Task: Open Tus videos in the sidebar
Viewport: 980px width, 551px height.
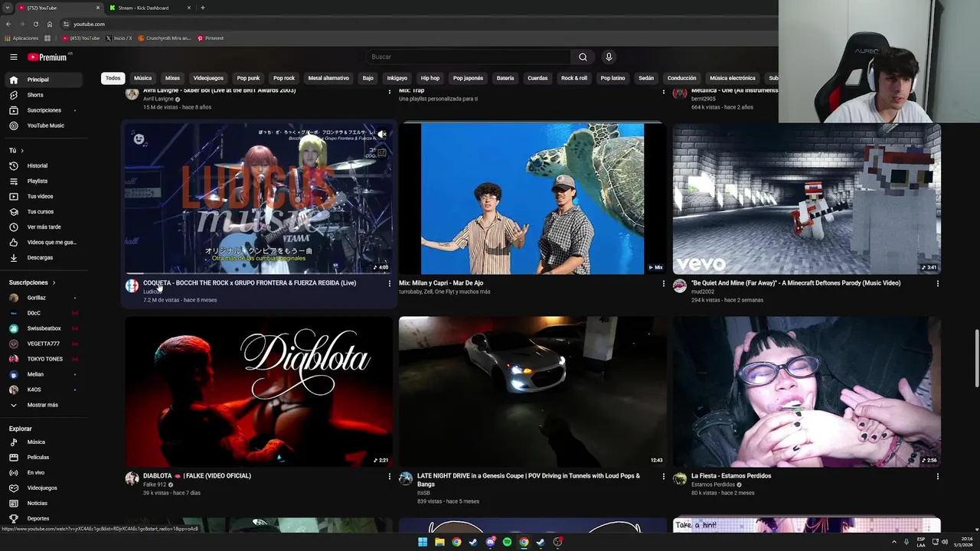Action: point(44,196)
